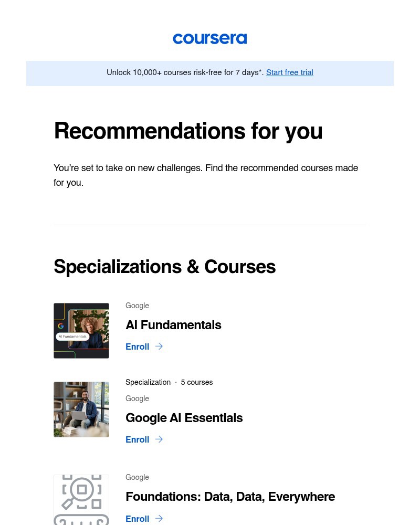The image size is (420, 525).
Task: Open the AI Fundamentals course thumbnail
Action: click(x=81, y=330)
